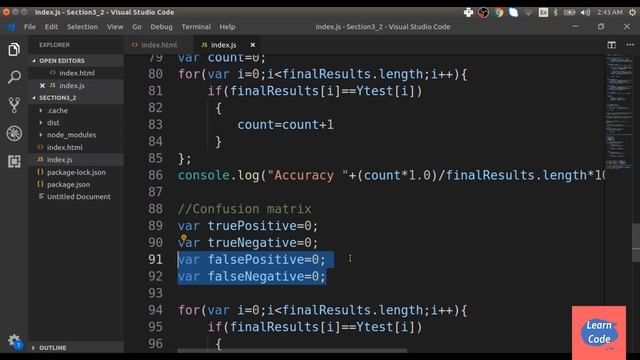Screen dimensions: 640x360
Task: Open the Help menu
Action: (x=227, y=27)
